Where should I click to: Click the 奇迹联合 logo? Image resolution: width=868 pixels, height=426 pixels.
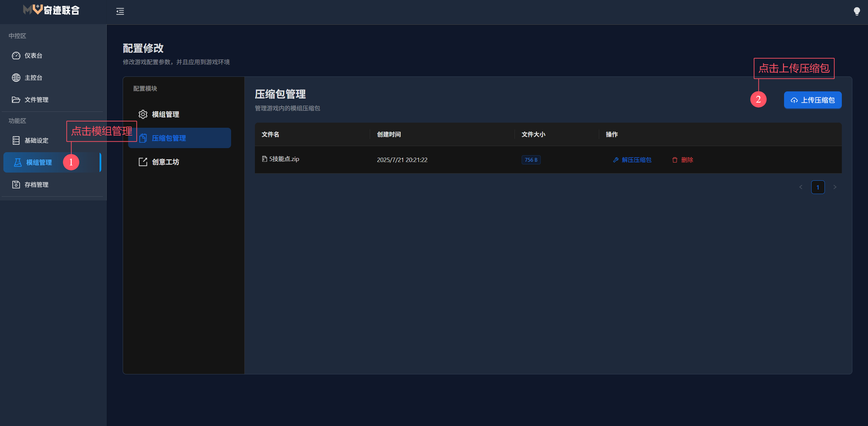click(51, 10)
